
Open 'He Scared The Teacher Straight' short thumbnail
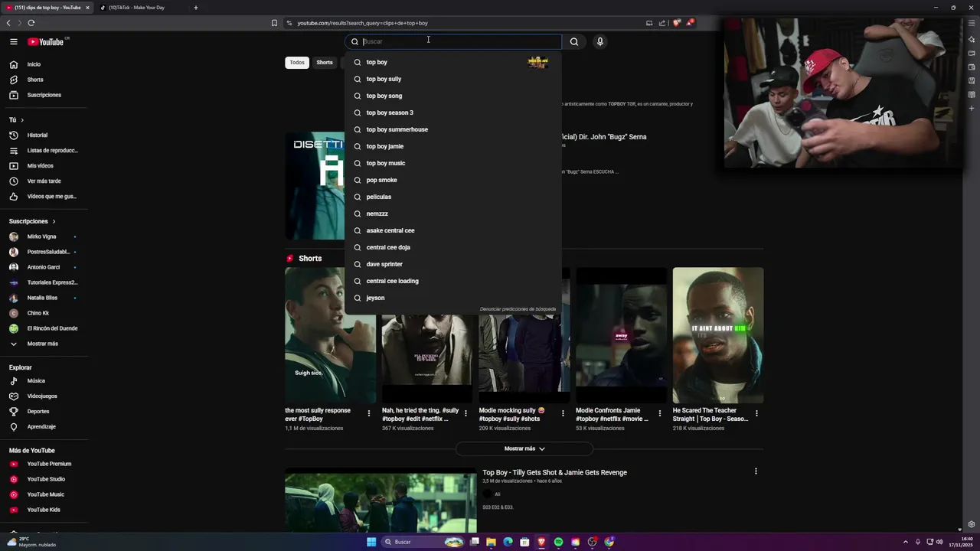[718, 334]
